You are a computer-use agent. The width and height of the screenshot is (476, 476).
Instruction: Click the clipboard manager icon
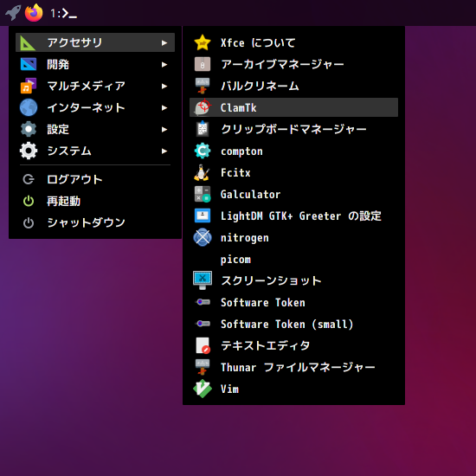pyautogui.click(x=203, y=129)
